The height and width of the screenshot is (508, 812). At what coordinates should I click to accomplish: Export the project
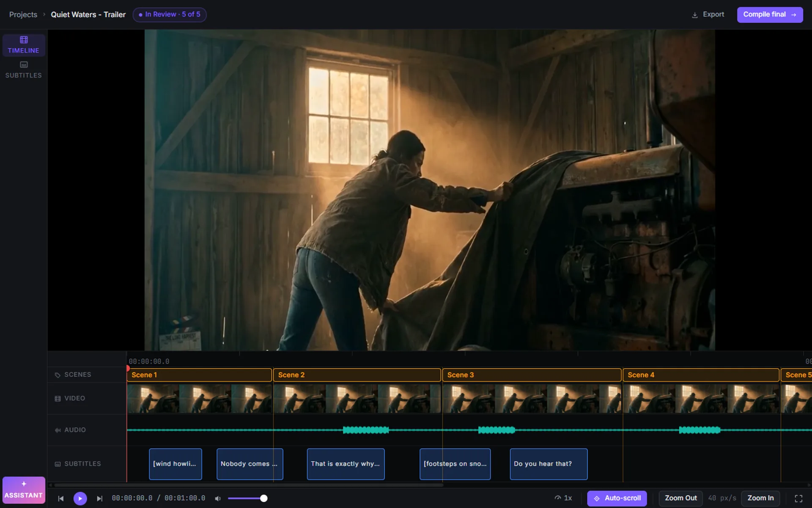(x=708, y=14)
